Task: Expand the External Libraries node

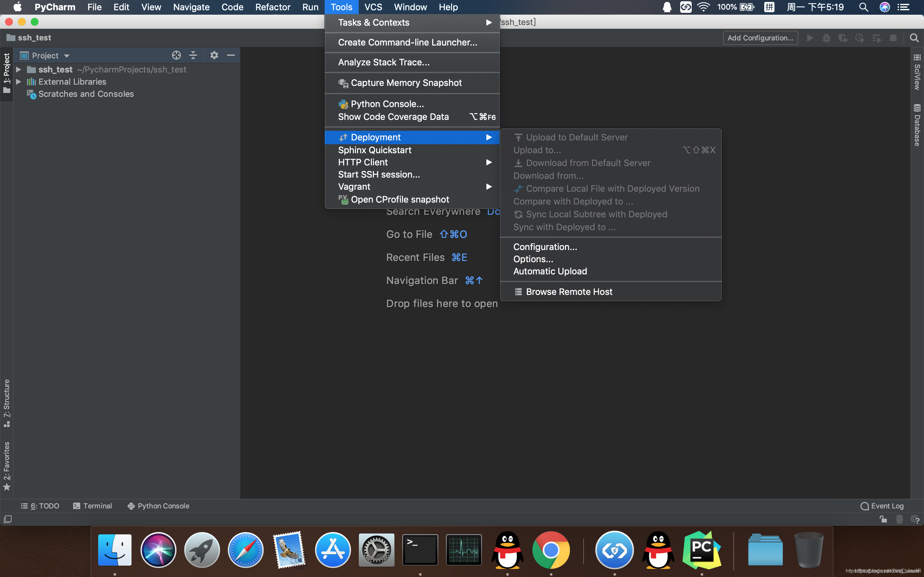Action: (18, 82)
